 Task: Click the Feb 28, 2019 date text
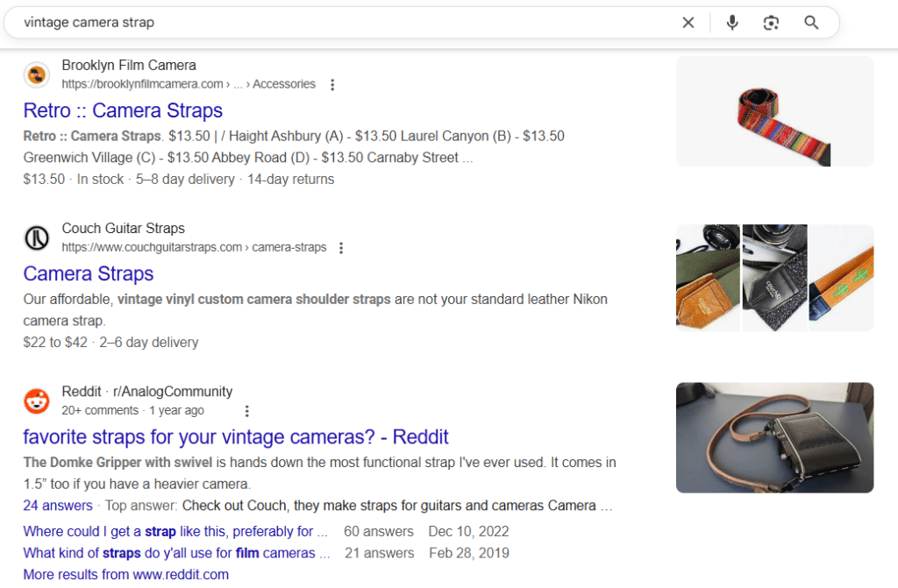click(469, 553)
